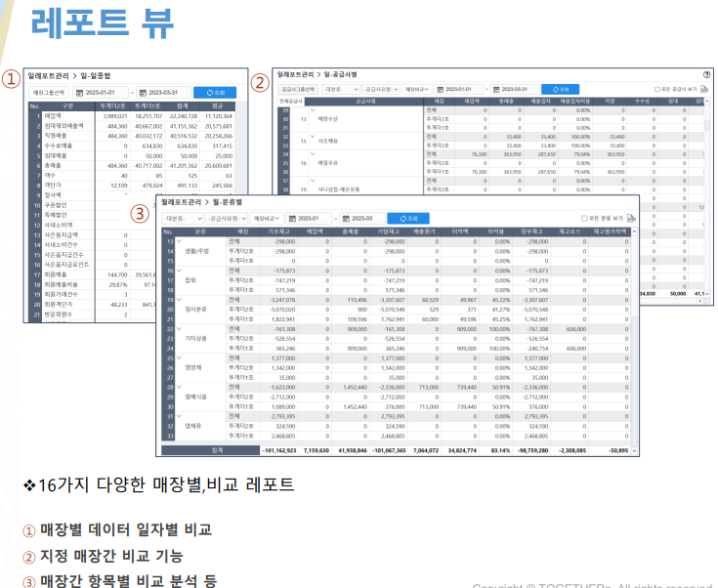Screen dimensions: 718x588
Task: Click 평균 column header in 일-일종합
Action: (218, 106)
